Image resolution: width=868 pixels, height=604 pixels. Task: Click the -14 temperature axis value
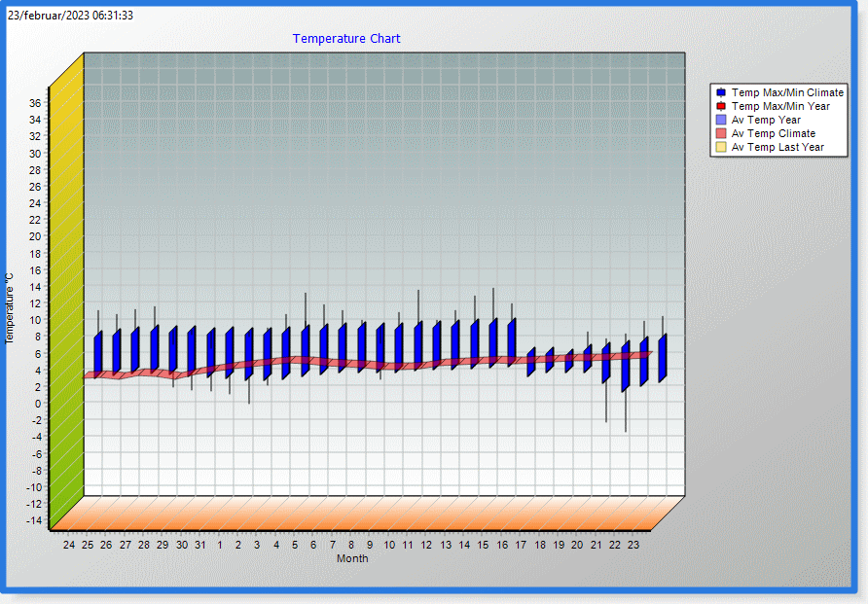tap(34, 520)
